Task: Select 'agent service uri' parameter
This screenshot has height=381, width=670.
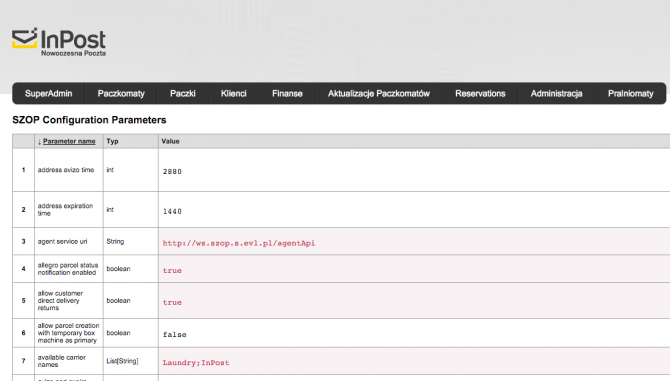Action: [62, 241]
